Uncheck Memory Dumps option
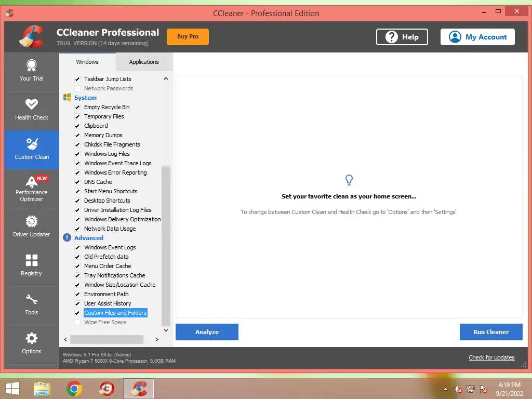The image size is (532, 399). point(77,135)
